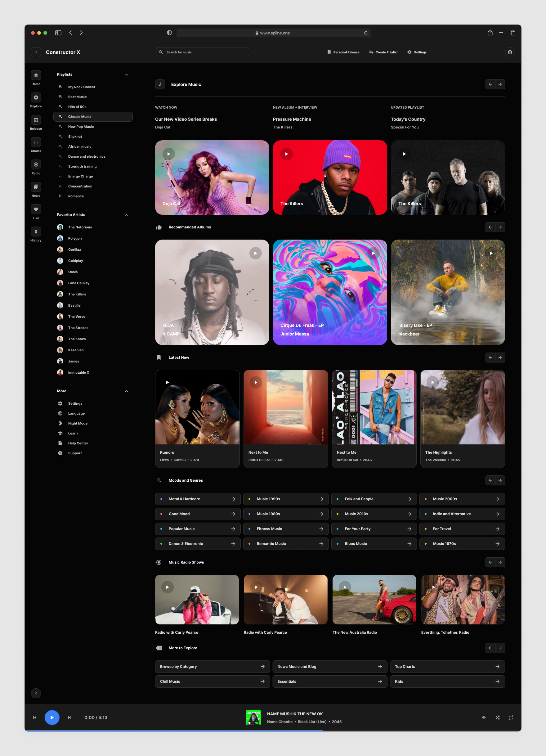The height and width of the screenshot is (756, 546).
Task: Open the Top Charts link
Action: (447, 667)
